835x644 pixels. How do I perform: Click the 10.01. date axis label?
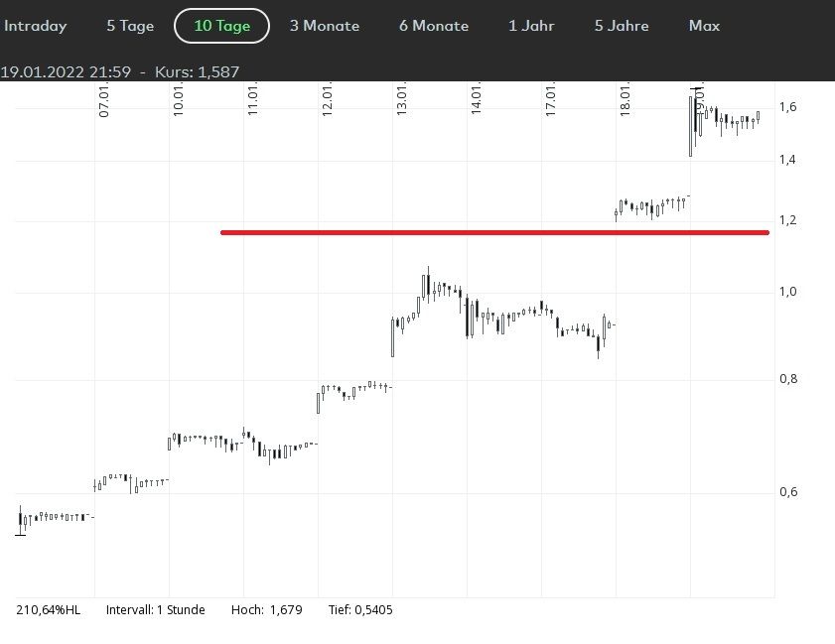(179, 102)
